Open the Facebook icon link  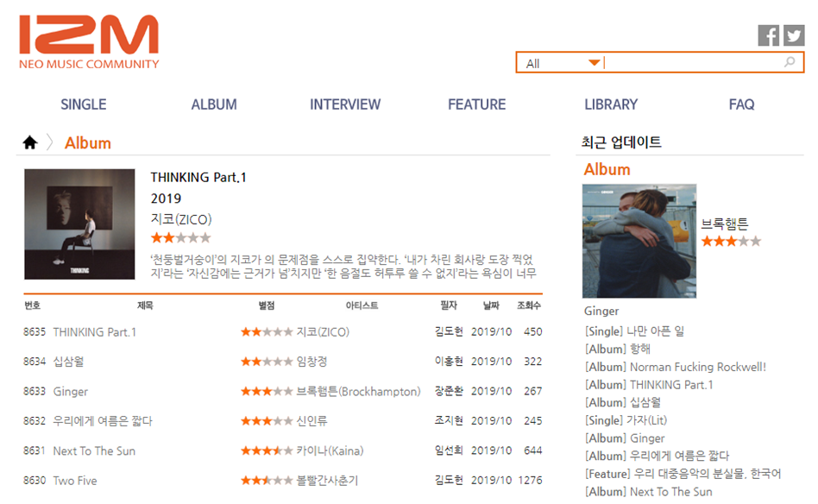(x=768, y=35)
